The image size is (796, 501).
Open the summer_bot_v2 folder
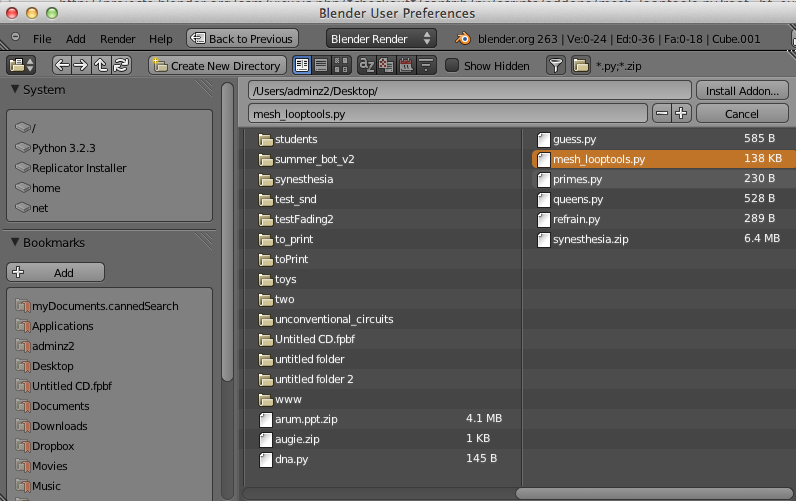[383, 159]
